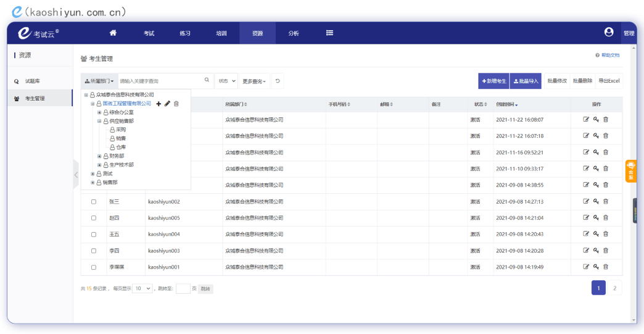Delete candidate 张三 using the trash icon
The width and height of the screenshot is (644, 334).
(x=606, y=201)
